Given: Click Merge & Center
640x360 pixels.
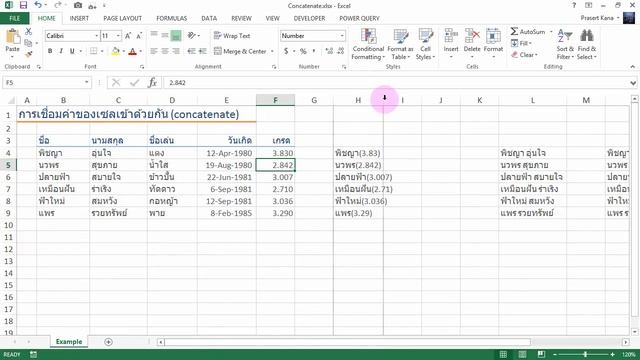Looking at the screenshot, I should coord(240,51).
